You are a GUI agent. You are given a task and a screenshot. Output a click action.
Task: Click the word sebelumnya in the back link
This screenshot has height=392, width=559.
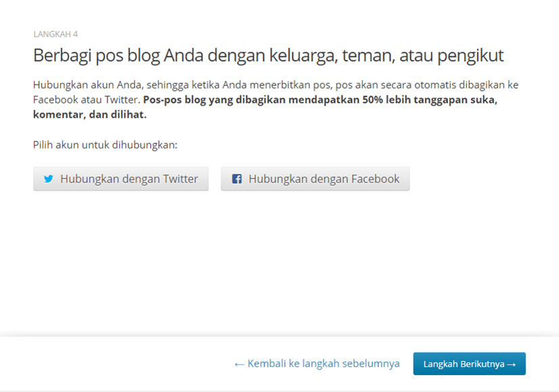pos(370,364)
